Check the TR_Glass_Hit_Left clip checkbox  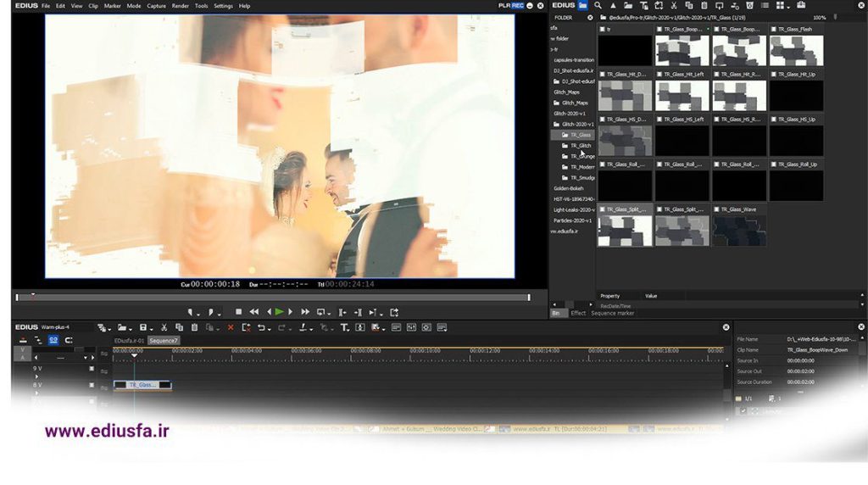pos(659,74)
